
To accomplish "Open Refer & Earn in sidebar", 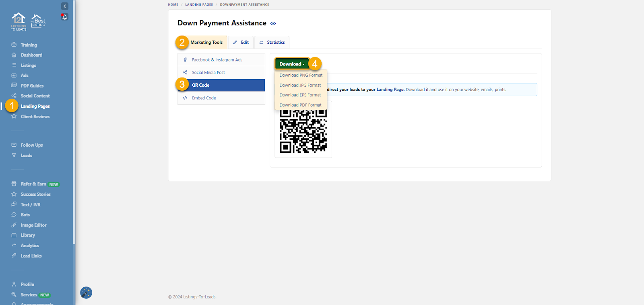I will 33,184.
